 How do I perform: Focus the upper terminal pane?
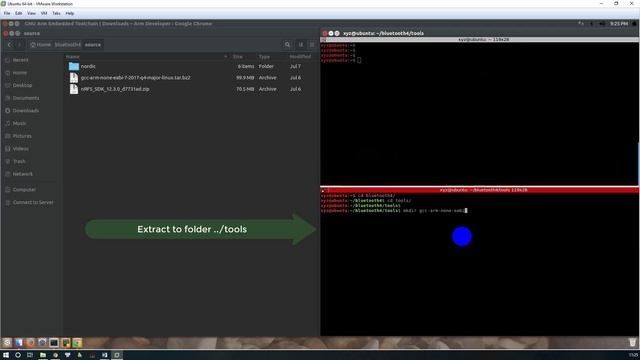click(x=479, y=113)
